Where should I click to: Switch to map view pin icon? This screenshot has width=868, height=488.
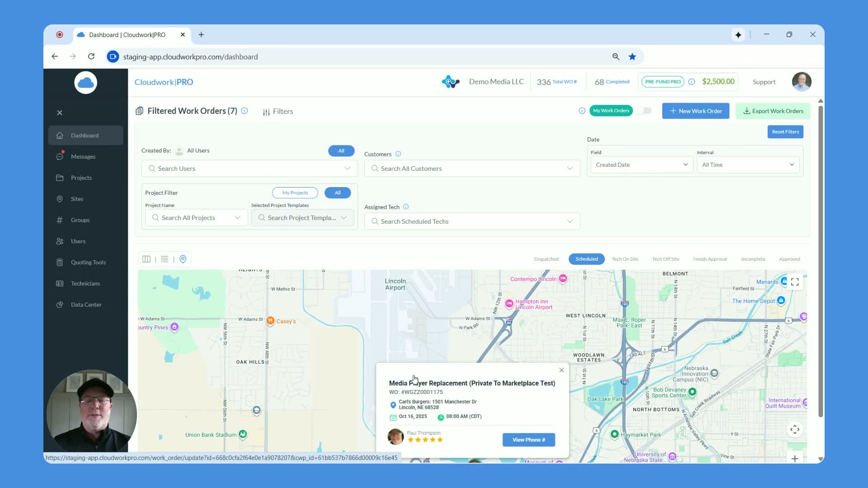pyautogui.click(x=183, y=259)
